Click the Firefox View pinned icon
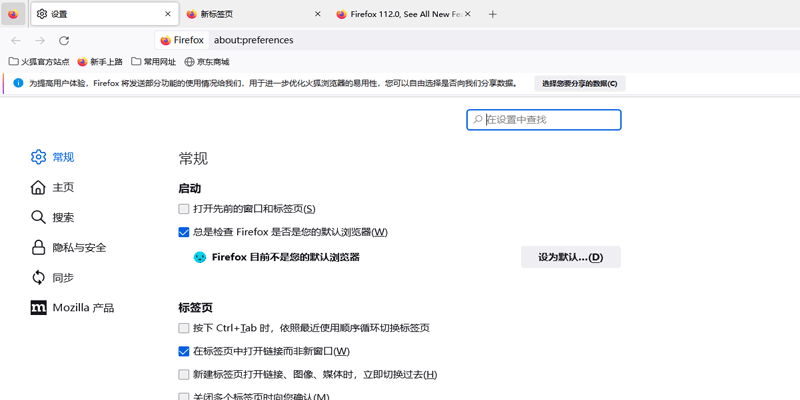Image resolution: width=800 pixels, height=400 pixels. click(x=13, y=14)
